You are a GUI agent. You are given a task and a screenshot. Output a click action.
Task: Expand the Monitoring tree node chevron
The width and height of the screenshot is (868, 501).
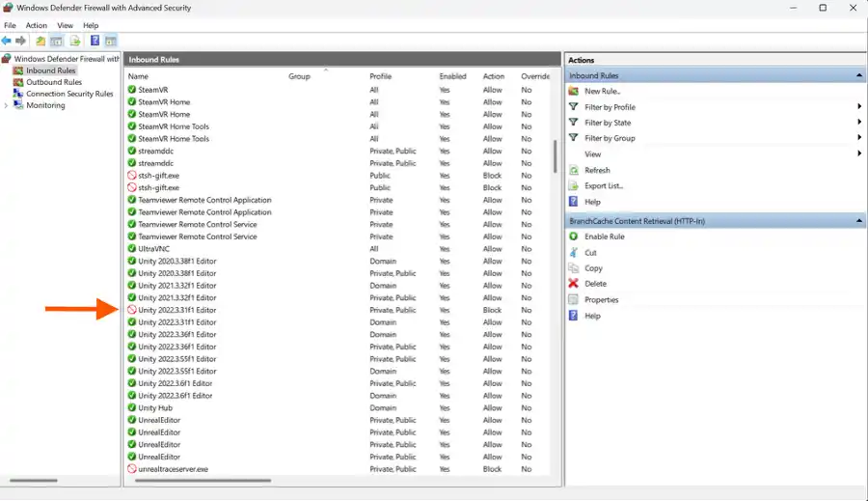(x=6, y=105)
